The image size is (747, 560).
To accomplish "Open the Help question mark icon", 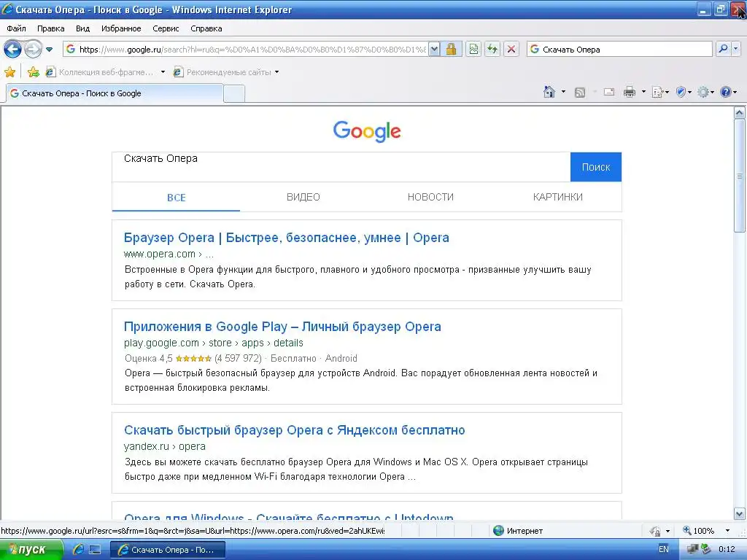I will 728,92.
